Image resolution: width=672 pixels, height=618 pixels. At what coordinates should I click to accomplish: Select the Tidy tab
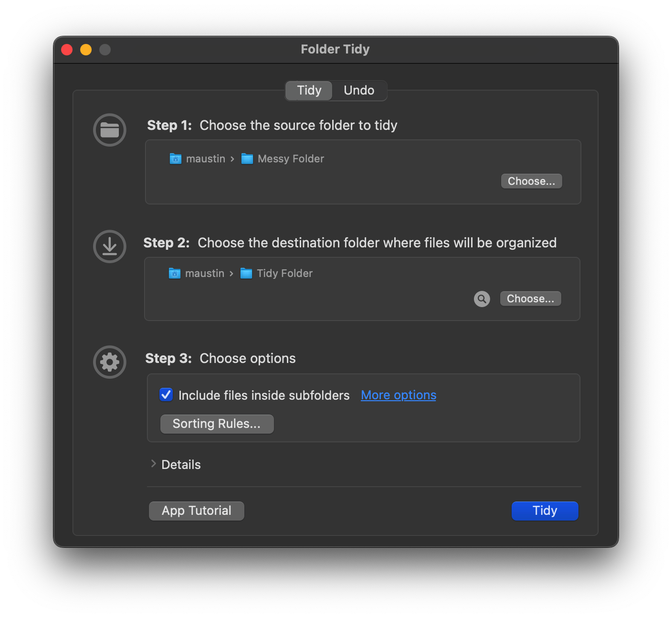point(308,90)
